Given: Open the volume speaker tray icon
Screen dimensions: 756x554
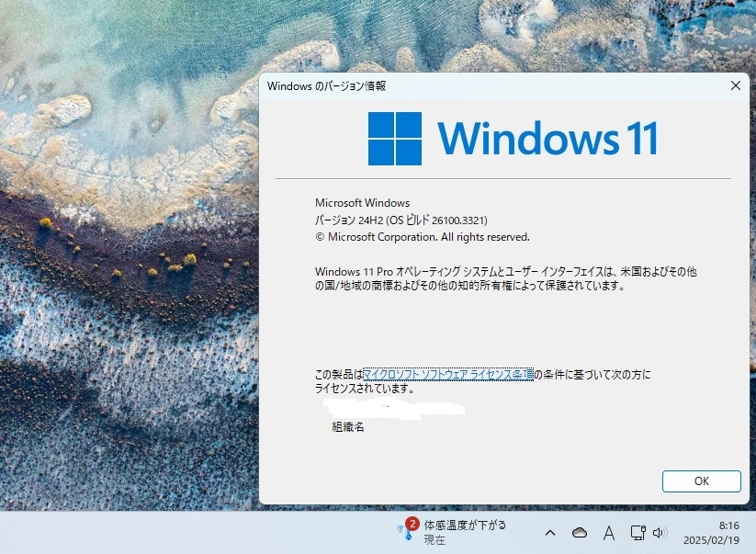Looking at the screenshot, I should 660,533.
